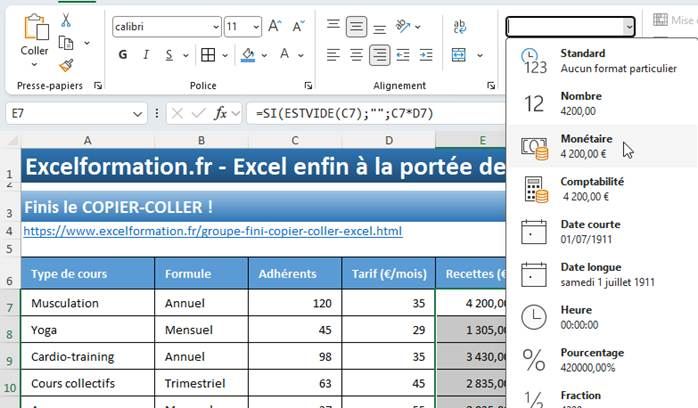The image size is (698, 408).
Task: Align text to vertical middle
Action: click(356, 27)
